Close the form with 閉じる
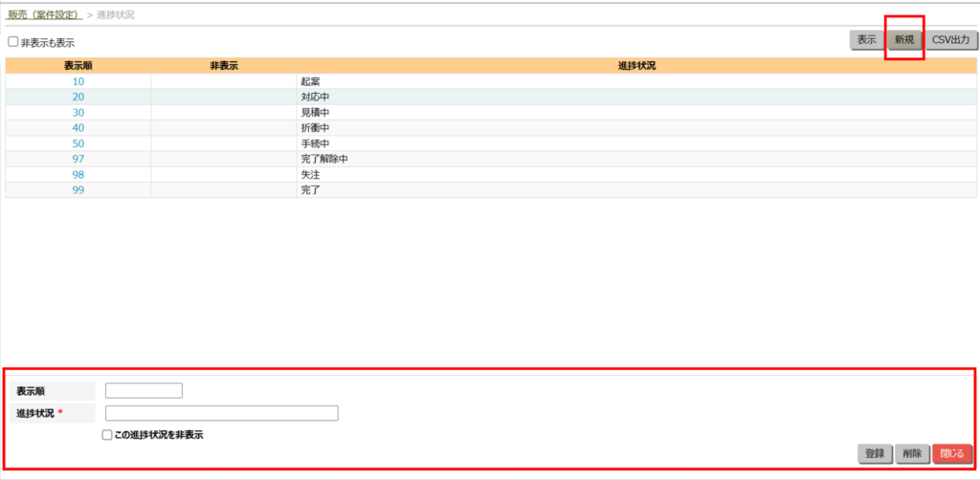 tap(952, 453)
